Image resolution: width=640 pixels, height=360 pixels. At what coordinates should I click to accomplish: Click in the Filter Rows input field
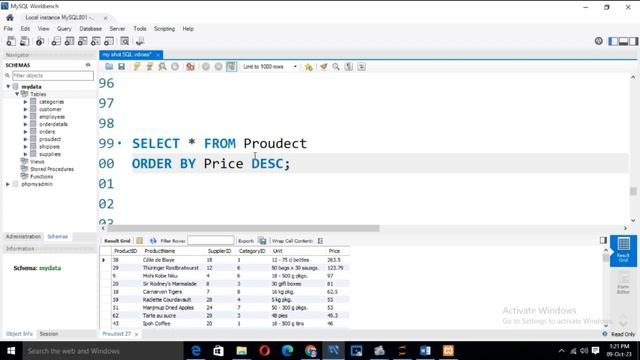click(211, 241)
